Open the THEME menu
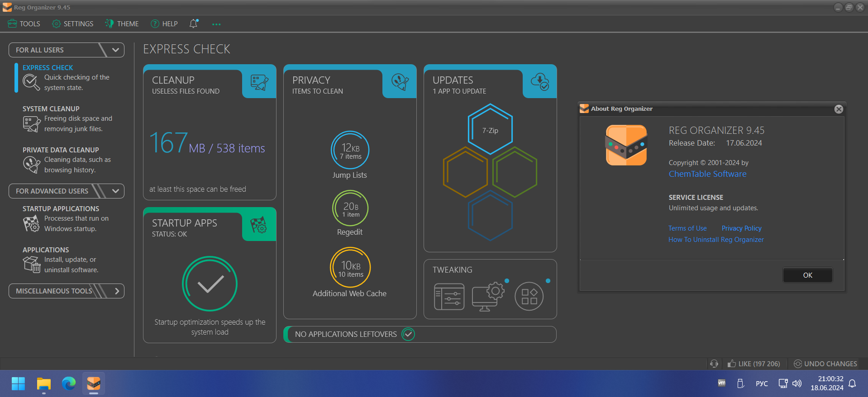 coord(122,24)
